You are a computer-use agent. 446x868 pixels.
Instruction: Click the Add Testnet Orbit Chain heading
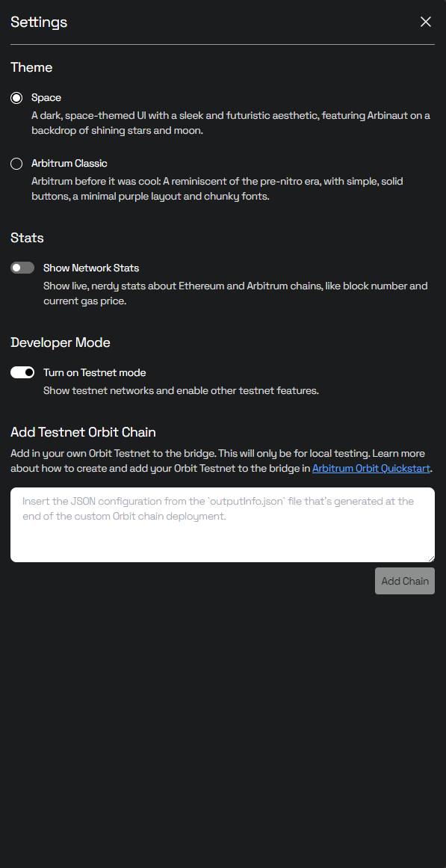pos(83,432)
